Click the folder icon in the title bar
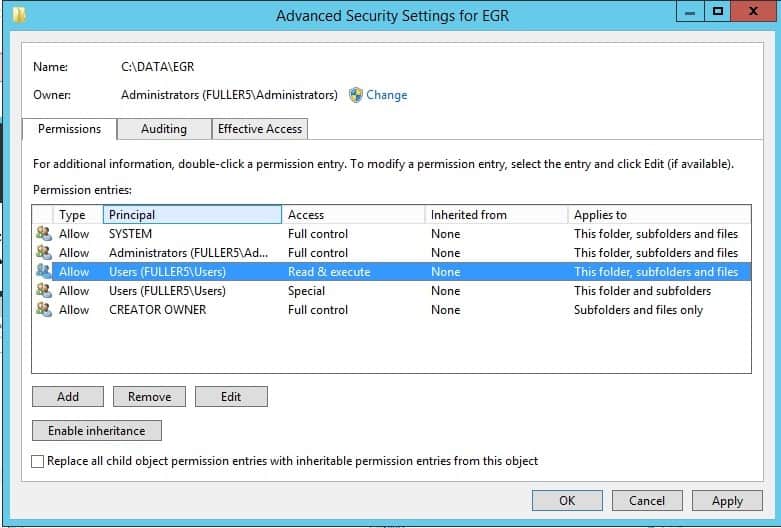This screenshot has width=781, height=528. [x=19, y=15]
